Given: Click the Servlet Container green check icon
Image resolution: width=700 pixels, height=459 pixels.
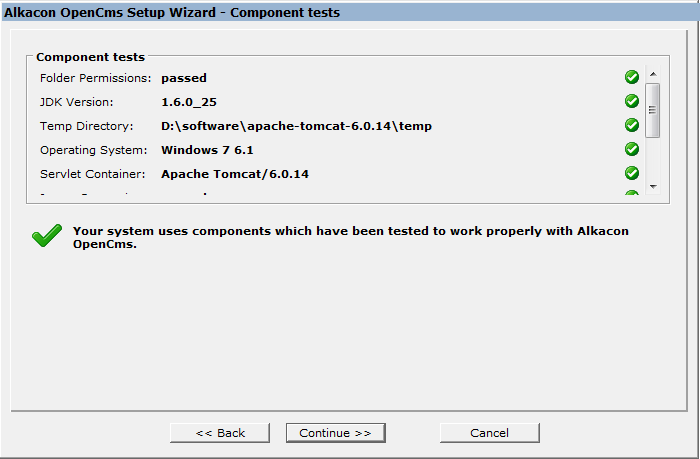Looking at the screenshot, I should click(x=632, y=173).
